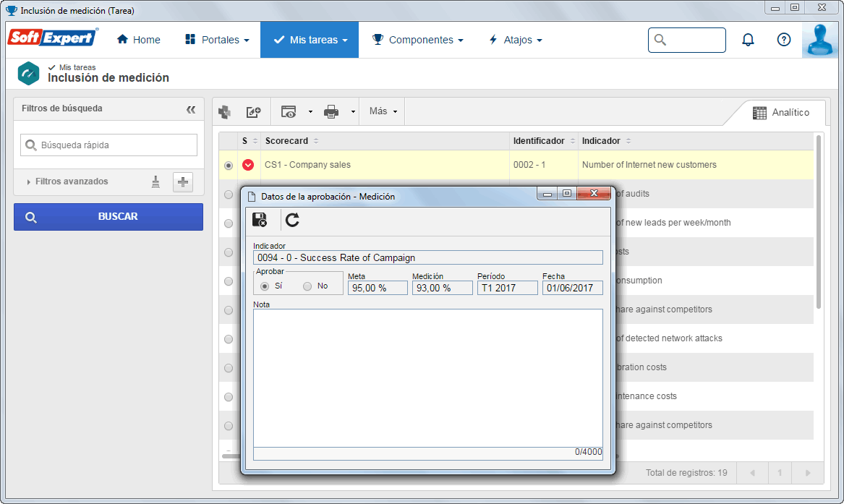Open the print dropdown arrow
Viewport: 844px width, 504px height.
[x=353, y=112]
